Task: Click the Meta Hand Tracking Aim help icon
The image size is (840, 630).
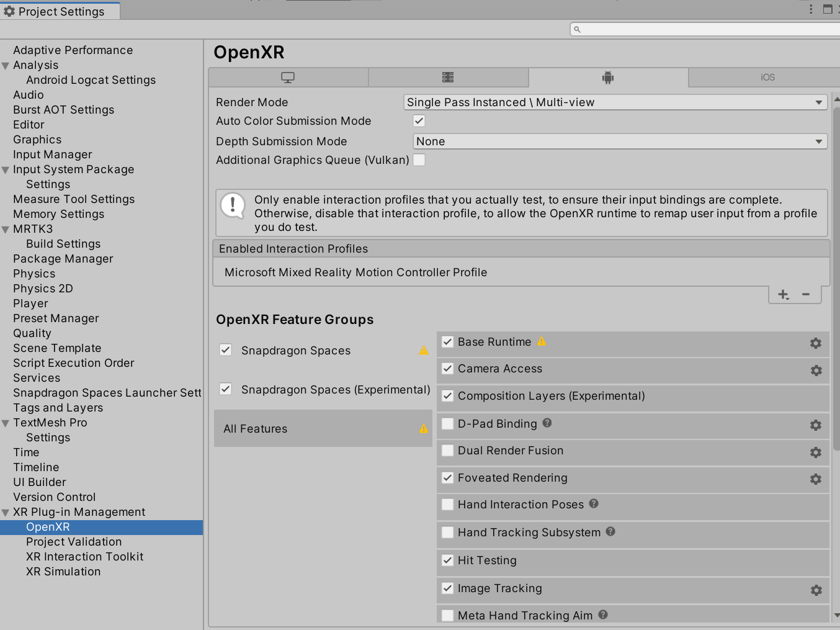Action: (603, 614)
